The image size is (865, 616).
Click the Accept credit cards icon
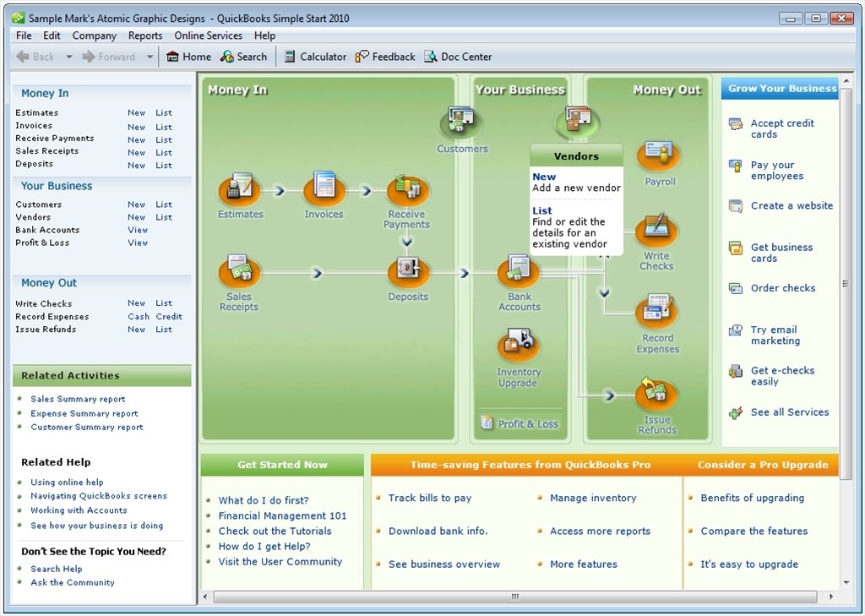pyautogui.click(x=736, y=124)
